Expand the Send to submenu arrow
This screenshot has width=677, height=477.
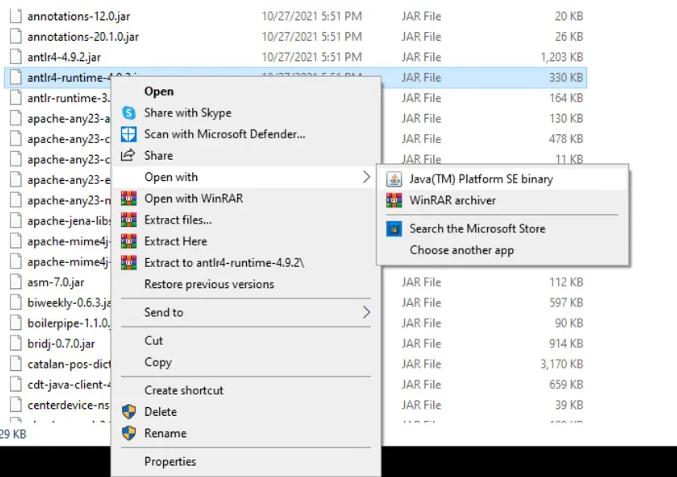tap(366, 312)
